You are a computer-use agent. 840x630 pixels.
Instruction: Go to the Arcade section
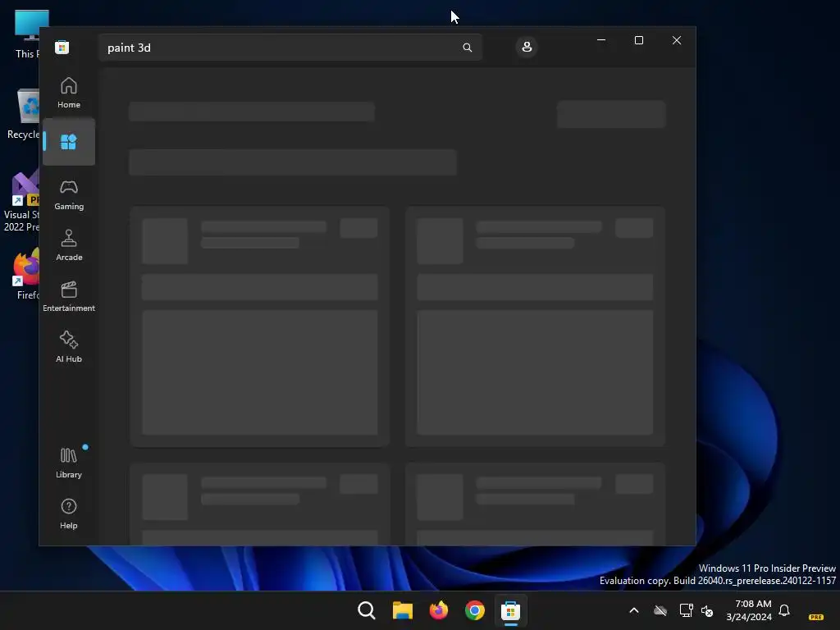pyautogui.click(x=69, y=245)
